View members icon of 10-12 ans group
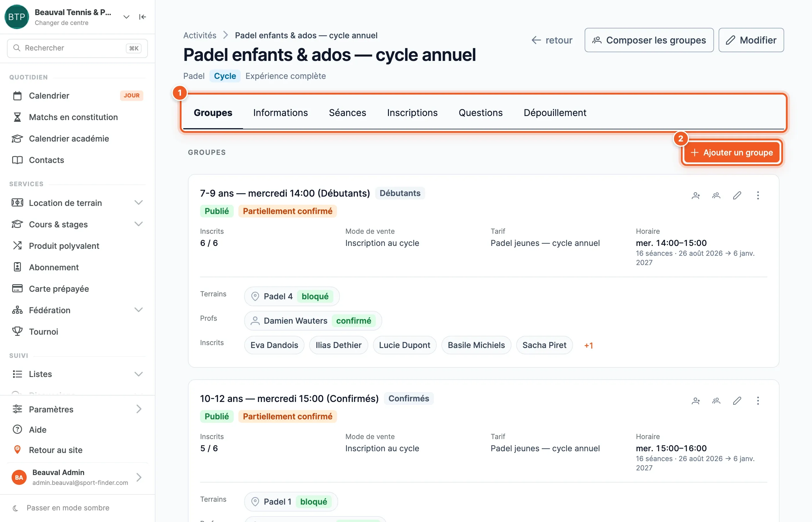The image size is (812, 522). [x=716, y=401]
